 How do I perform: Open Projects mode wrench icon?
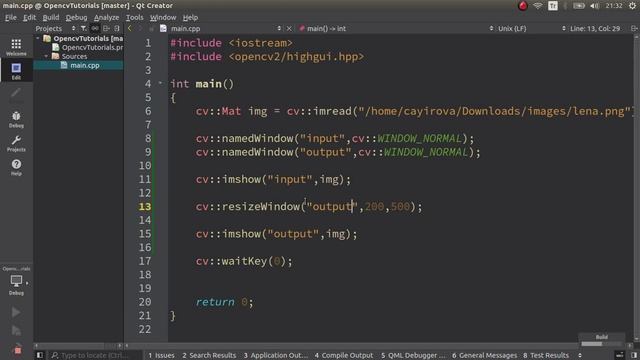point(16,143)
